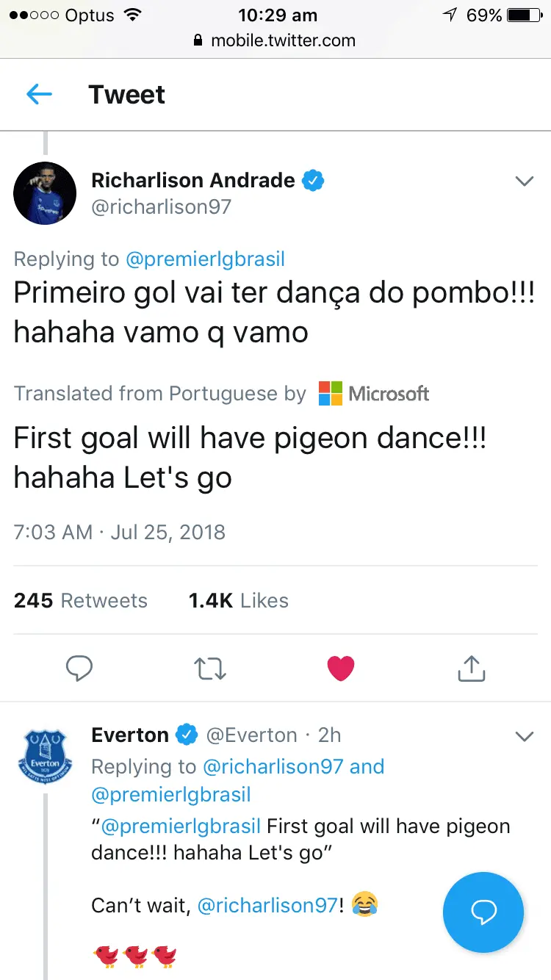The height and width of the screenshot is (980, 551).
Task: Open the floating blue compose reply button
Action: tap(483, 912)
